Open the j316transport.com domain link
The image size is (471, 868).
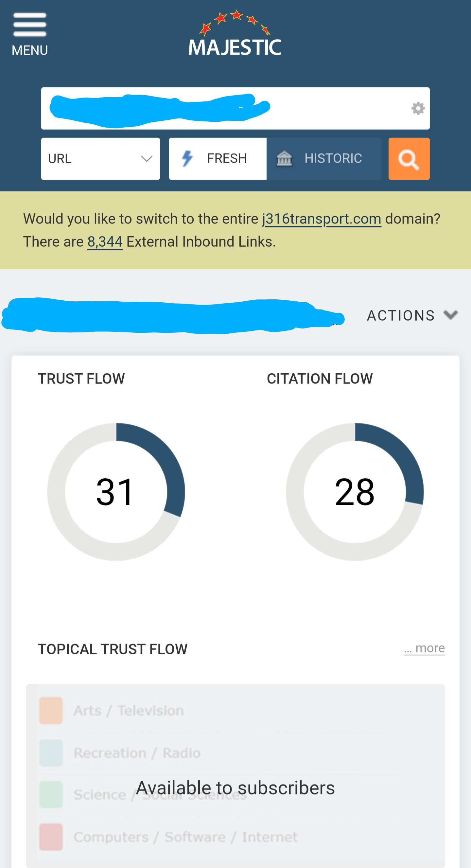click(322, 219)
